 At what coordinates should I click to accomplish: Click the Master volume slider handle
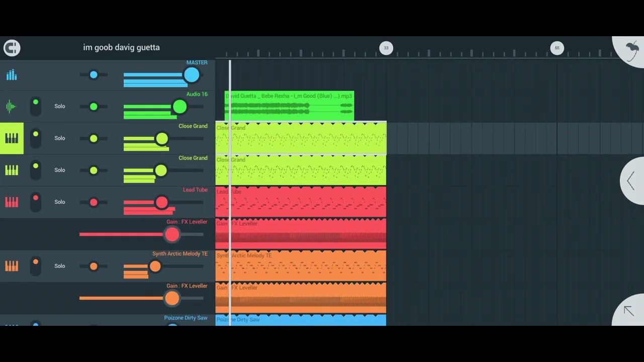pos(191,75)
